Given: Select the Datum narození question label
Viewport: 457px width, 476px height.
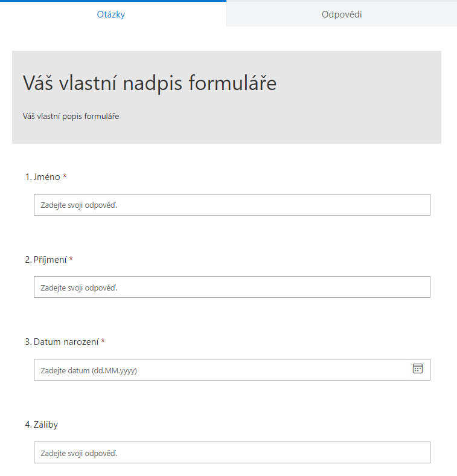Looking at the screenshot, I should (66, 342).
